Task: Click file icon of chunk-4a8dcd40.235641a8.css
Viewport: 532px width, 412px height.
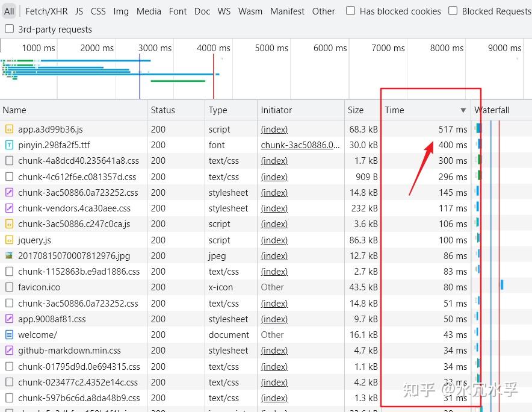Action: click(10, 161)
